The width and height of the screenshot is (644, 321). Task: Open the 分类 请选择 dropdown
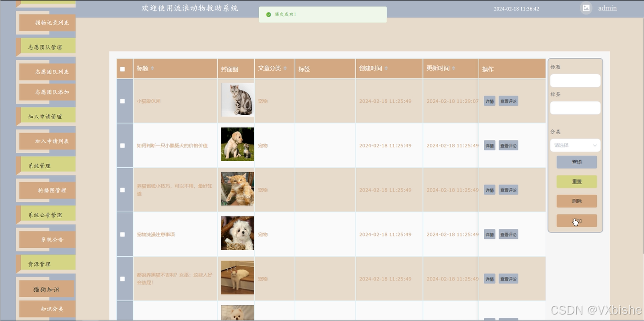pyautogui.click(x=575, y=145)
